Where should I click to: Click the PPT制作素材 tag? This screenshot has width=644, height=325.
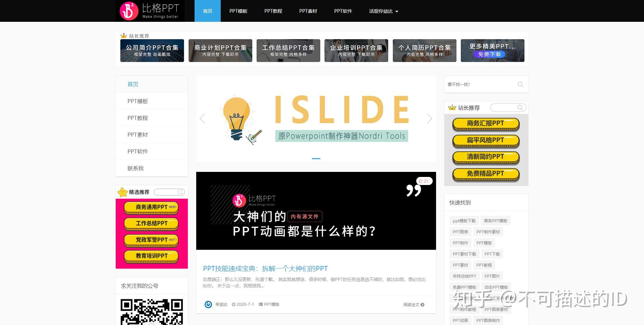(488, 232)
